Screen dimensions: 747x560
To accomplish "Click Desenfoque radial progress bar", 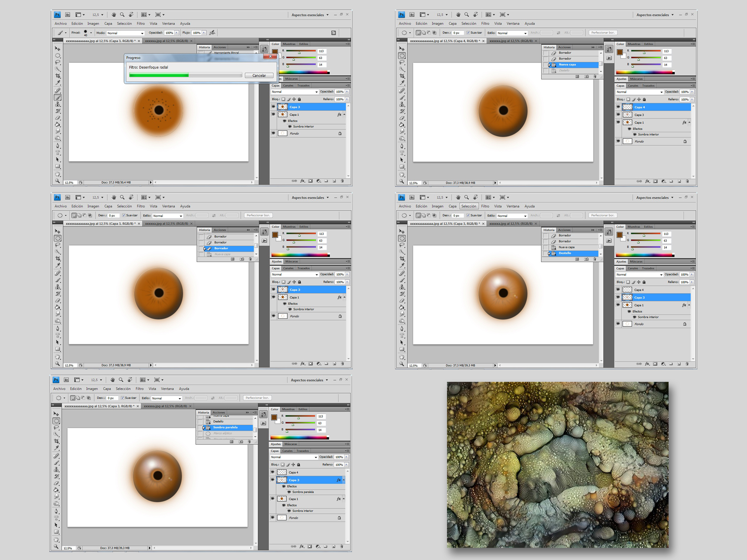I will point(185,75).
